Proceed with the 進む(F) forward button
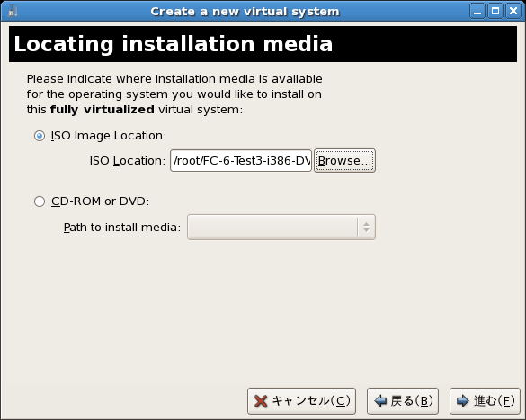The width and height of the screenshot is (526, 420). coord(485,401)
